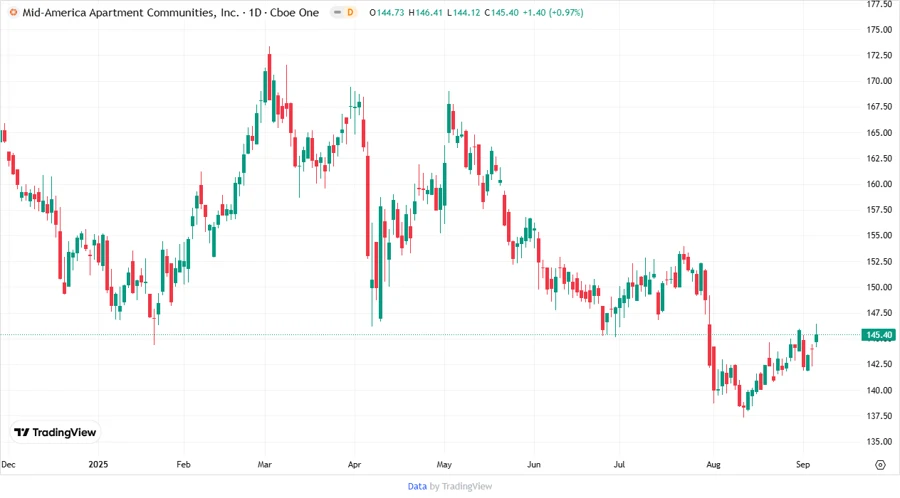Click the 175.00 price axis label

tap(879, 30)
